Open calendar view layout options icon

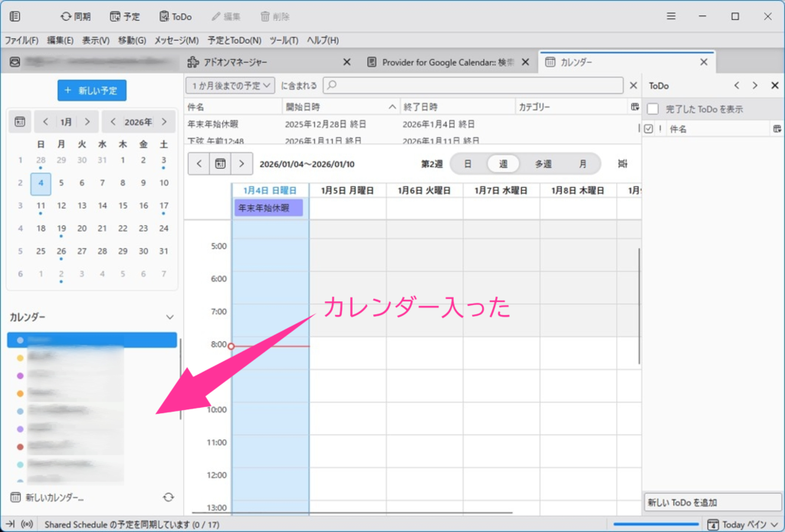point(622,163)
